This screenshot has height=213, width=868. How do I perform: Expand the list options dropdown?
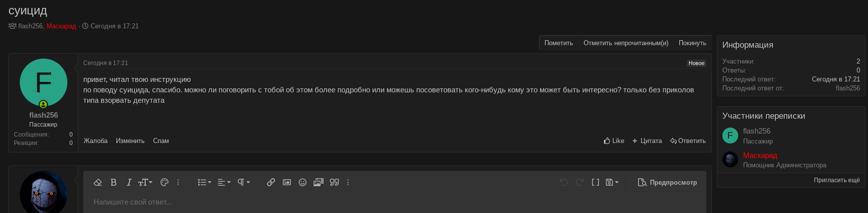pos(204,182)
